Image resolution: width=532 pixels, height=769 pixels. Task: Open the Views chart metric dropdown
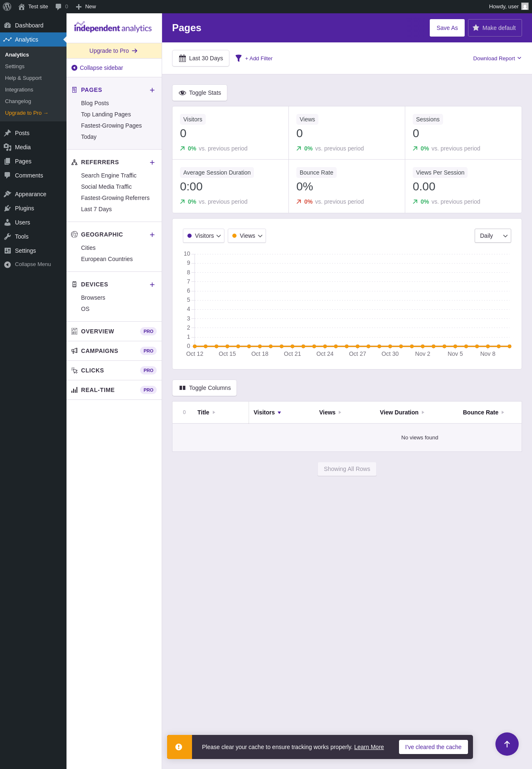click(x=247, y=236)
